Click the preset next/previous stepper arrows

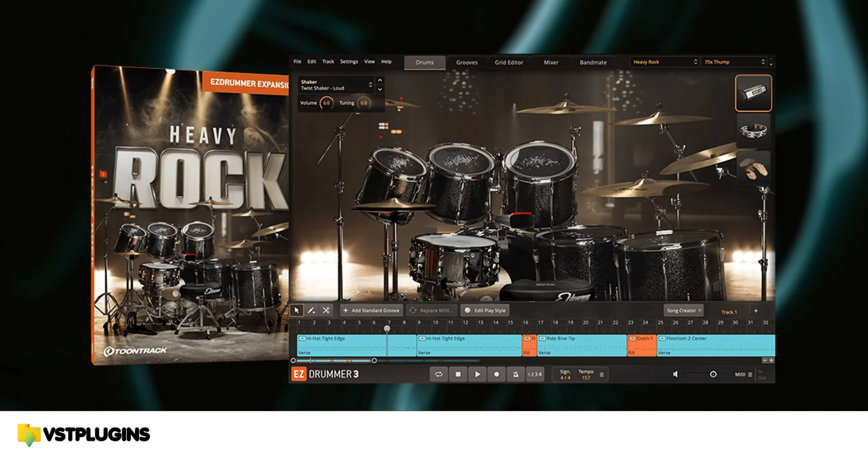click(771, 62)
